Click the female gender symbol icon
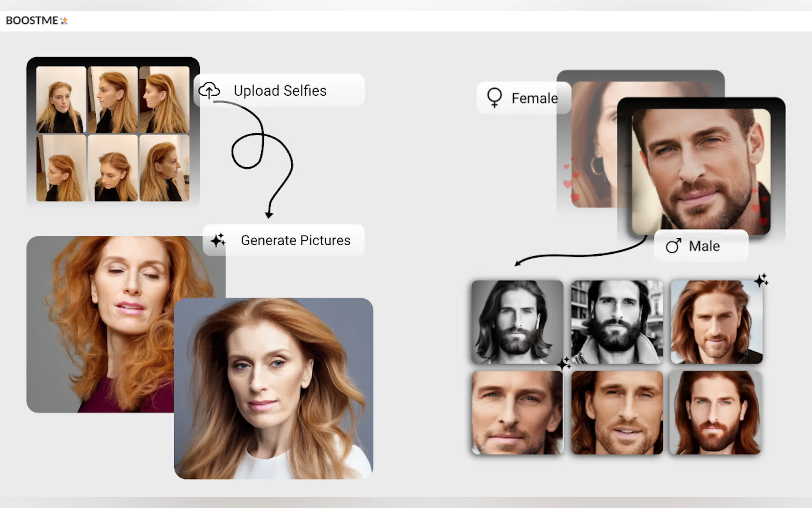This screenshot has height=508, width=812. click(x=494, y=98)
